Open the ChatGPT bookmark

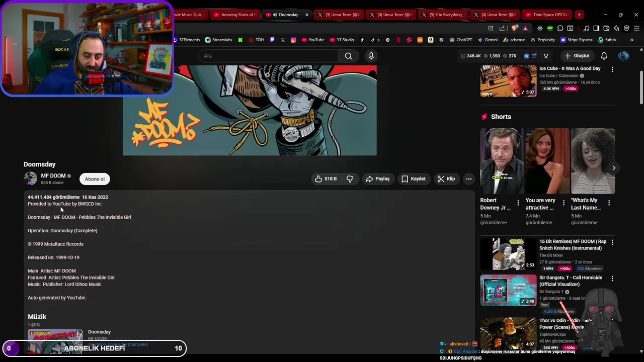pos(460,40)
